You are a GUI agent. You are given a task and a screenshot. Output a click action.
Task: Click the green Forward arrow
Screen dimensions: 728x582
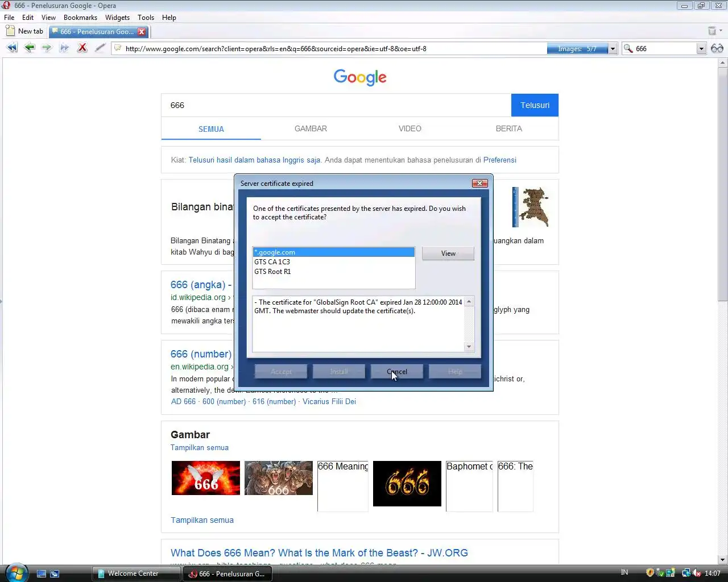[x=47, y=48]
